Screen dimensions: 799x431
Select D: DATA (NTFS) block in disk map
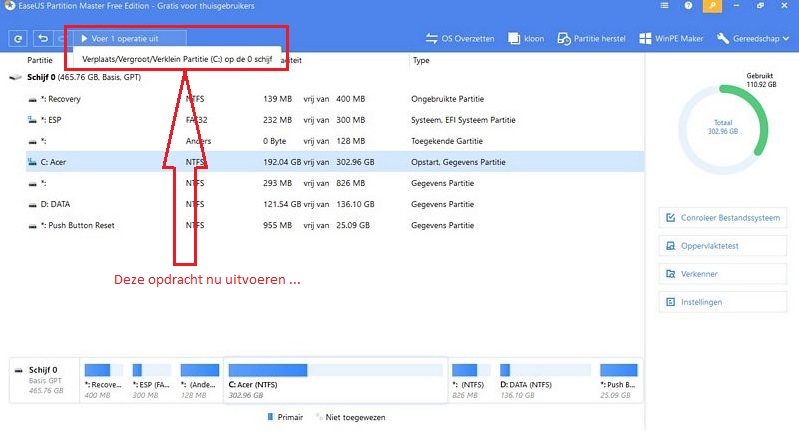545,381
